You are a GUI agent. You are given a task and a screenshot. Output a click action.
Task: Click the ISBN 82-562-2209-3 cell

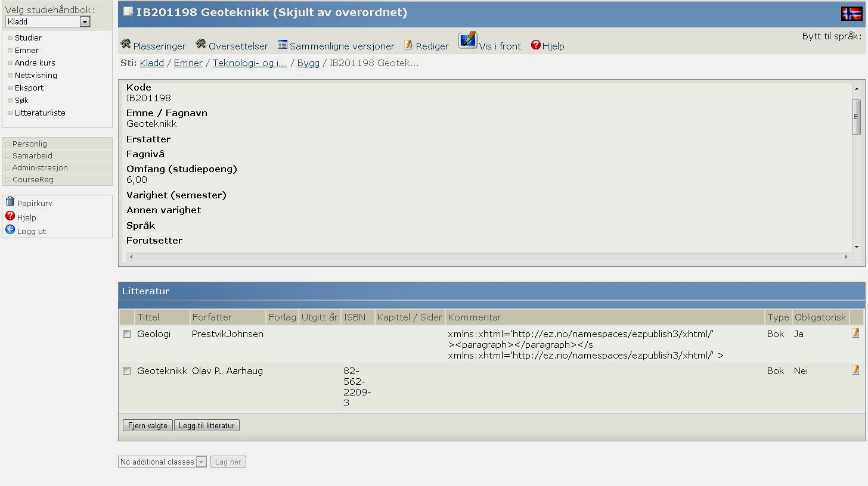(x=357, y=387)
